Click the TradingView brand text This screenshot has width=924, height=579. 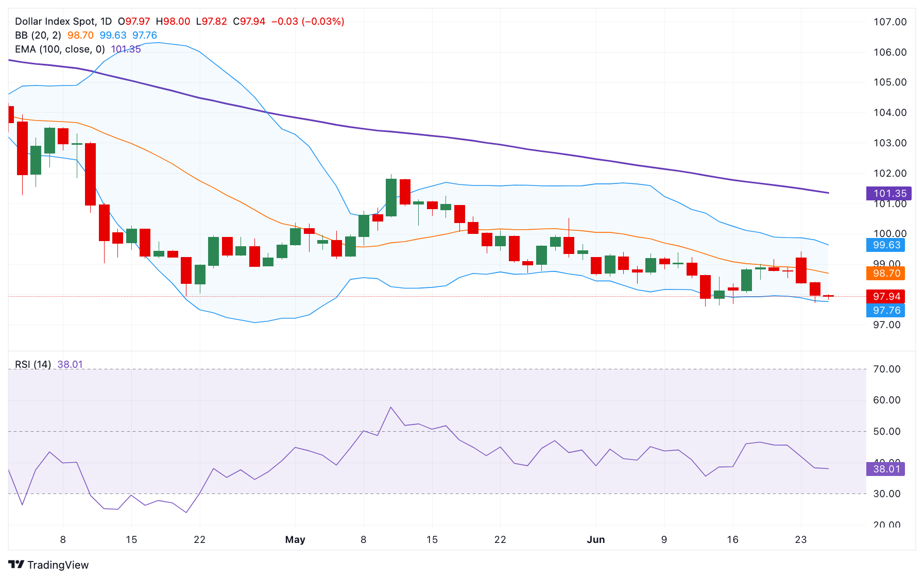(58, 565)
